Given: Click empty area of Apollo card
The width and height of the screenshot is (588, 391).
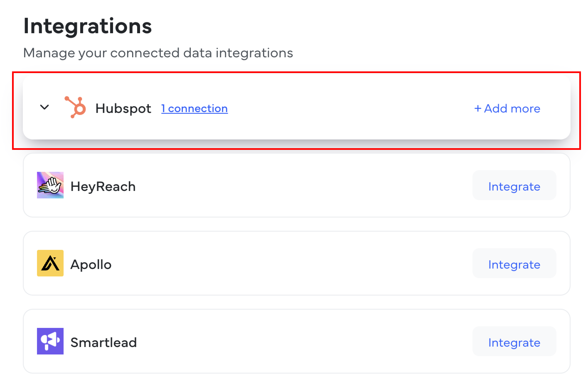Looking at the screenshot, I should (x=299, y=264).
